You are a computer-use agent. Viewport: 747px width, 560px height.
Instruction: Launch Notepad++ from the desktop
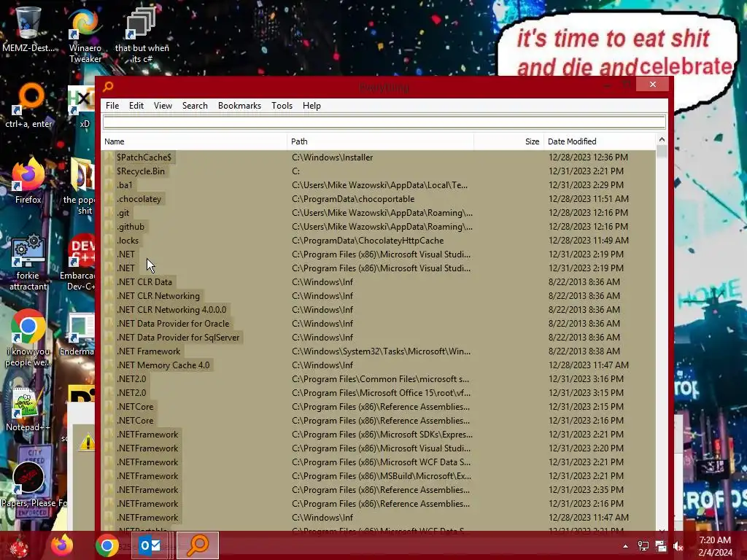(x=28, y=410)
